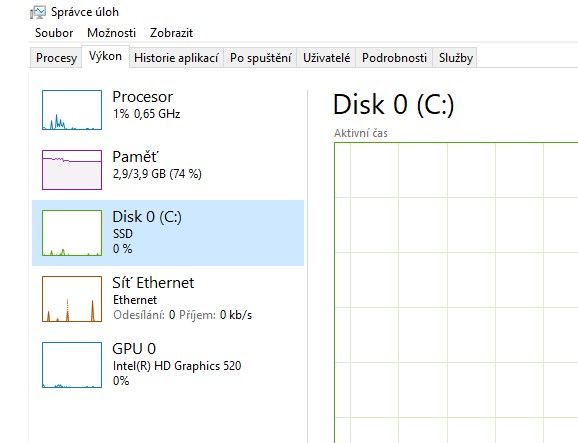Click the Správce úloh title bar icon
Viewport: 578px width, 443px height.
[x=38, y=12]
